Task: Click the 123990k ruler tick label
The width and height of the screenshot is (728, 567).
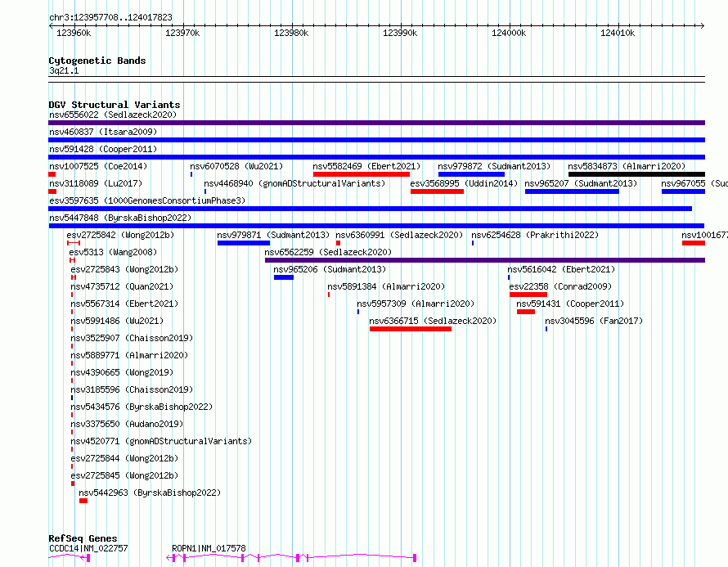Action: (400, 33)
